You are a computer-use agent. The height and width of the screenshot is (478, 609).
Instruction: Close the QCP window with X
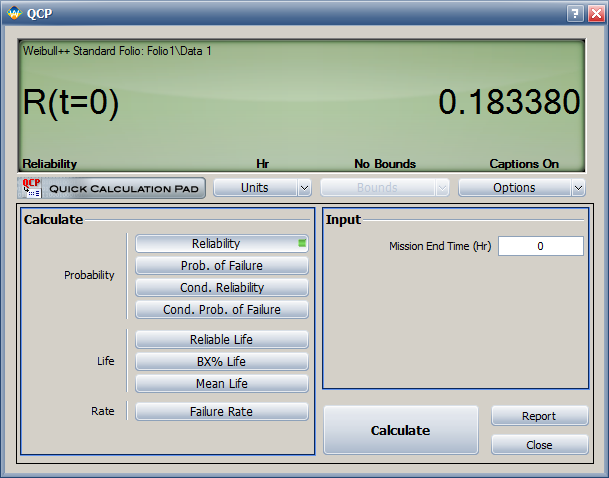click(594, 13)
